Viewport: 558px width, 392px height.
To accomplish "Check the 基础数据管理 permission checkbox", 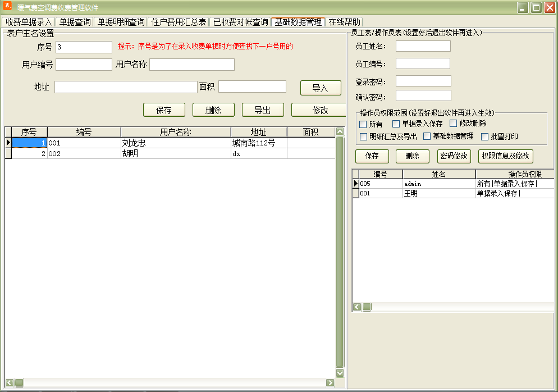I will [427, 136].
